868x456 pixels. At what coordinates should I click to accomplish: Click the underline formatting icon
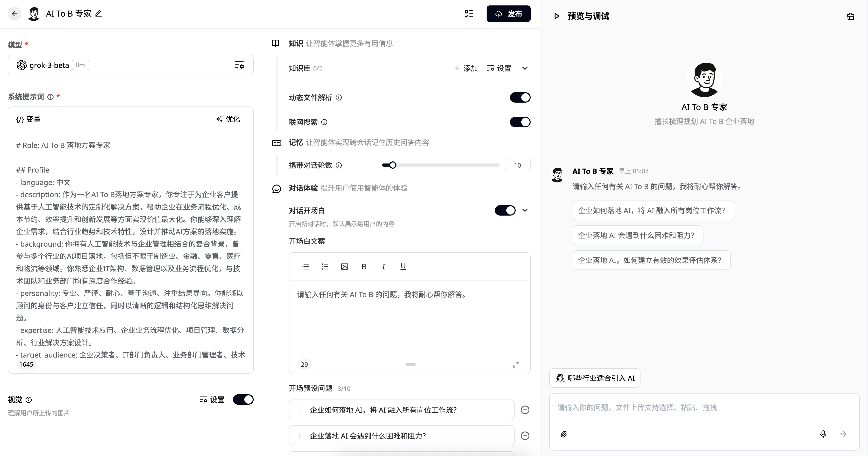(x=403, y=267)
